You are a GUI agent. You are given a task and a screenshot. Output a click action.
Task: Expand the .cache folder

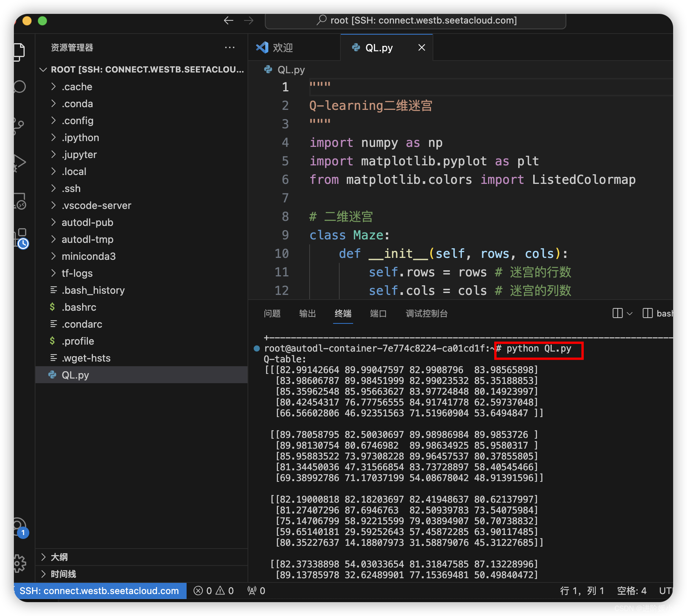pos(142,87)
